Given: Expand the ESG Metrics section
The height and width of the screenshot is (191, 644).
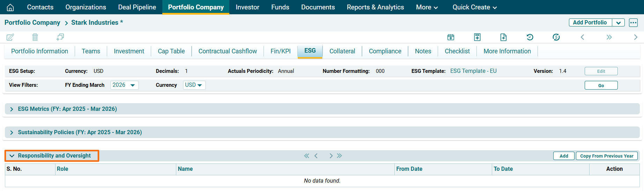Looking at the screenshot, I should click(x=12, y=109).
